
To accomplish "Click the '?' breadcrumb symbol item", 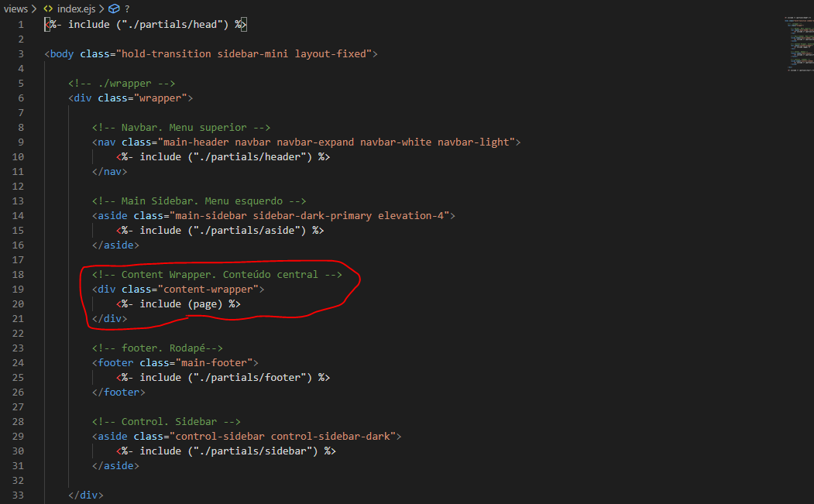I will click(127, 9).
